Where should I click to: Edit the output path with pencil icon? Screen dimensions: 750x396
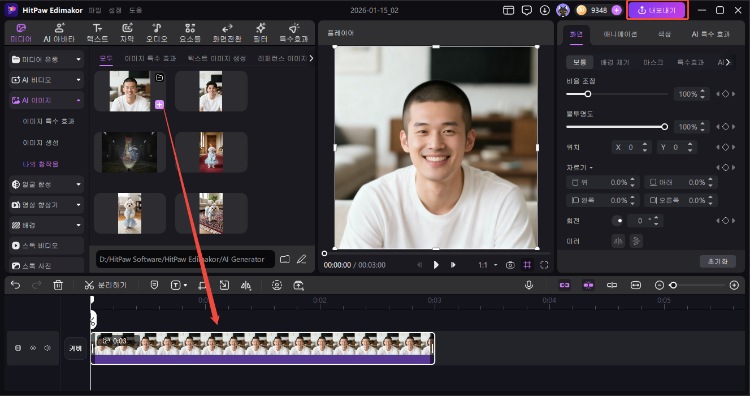point(301,259)
